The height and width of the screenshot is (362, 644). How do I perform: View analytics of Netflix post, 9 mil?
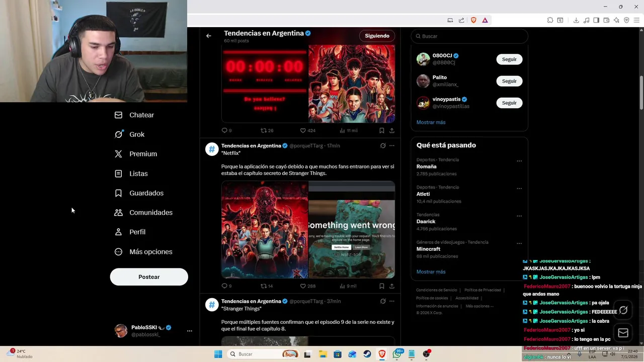348,286
